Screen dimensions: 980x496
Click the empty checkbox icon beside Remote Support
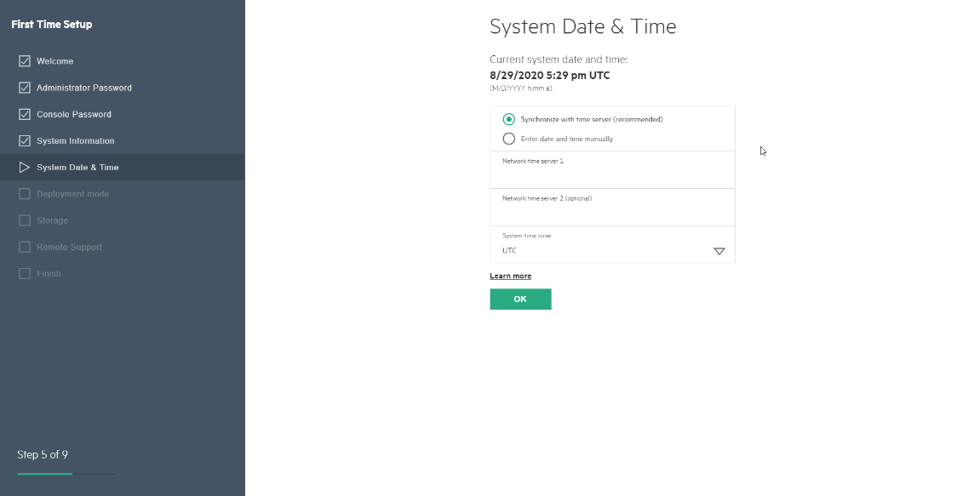tap(25, 247)
